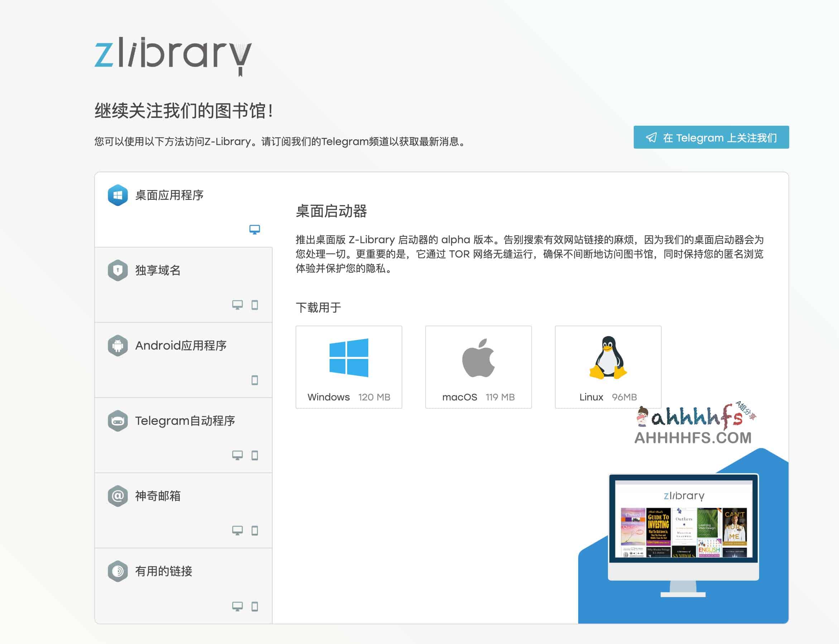The height and width of the screenshot is (644, 839).
Task: Download the Linux 96MB version
Action: point(608,368)
